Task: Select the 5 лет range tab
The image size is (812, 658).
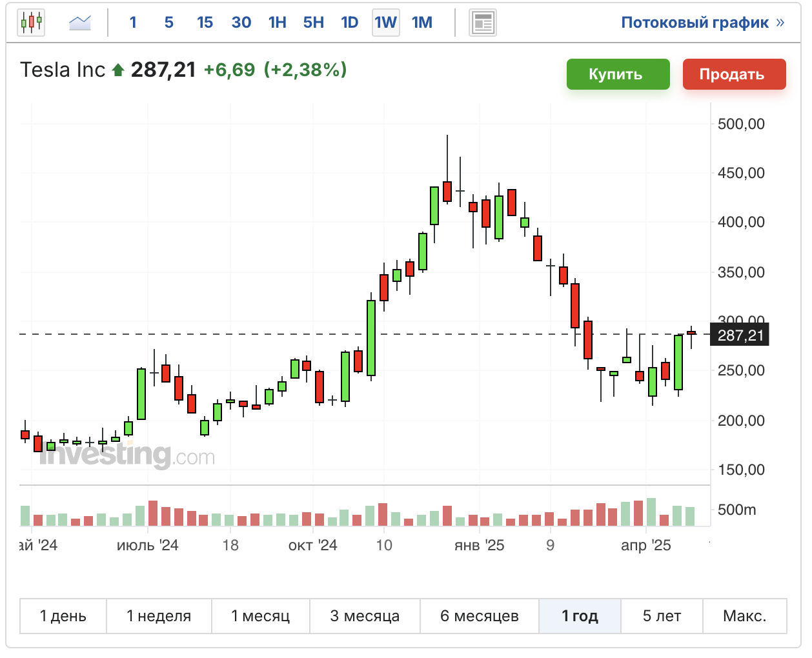Action: click(x=662, y=616)
